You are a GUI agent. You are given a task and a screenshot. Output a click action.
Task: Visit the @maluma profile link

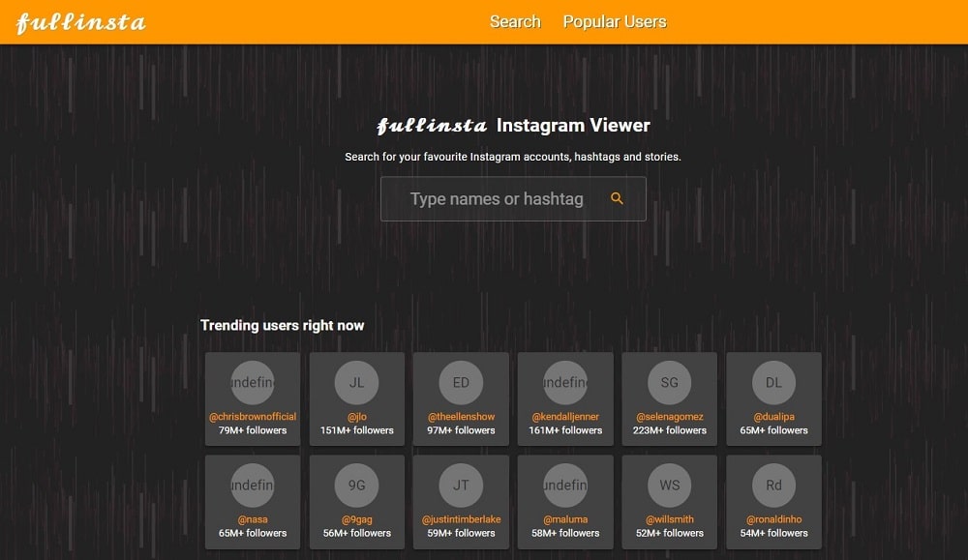tap(565, 519)
